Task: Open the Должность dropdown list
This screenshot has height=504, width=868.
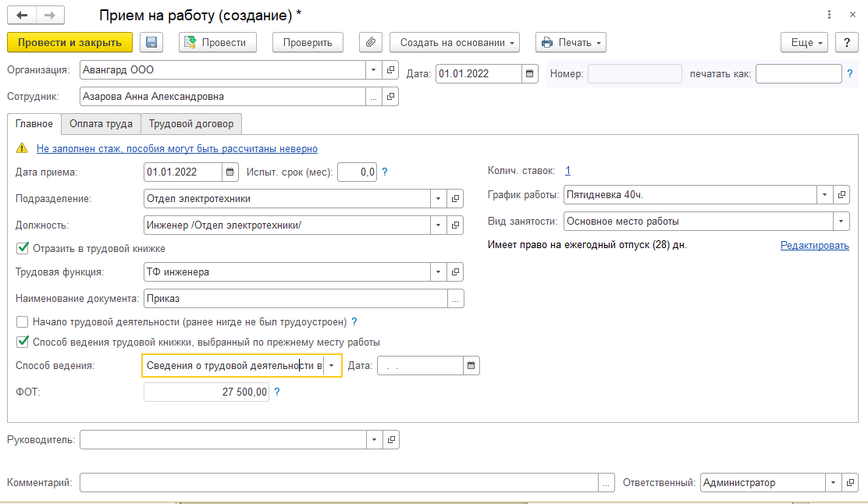Action: (x=438, y=225)
